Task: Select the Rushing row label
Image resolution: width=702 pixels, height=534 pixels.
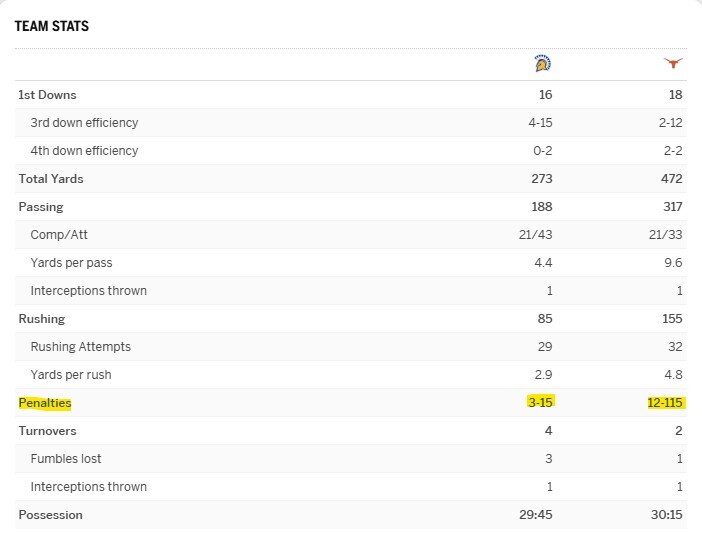Action: 42,319
